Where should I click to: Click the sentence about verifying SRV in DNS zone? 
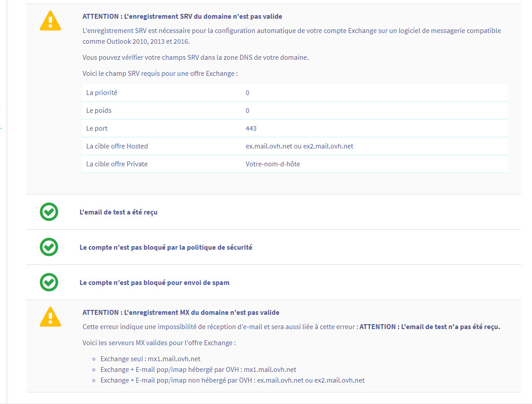[x=195, y=58]
